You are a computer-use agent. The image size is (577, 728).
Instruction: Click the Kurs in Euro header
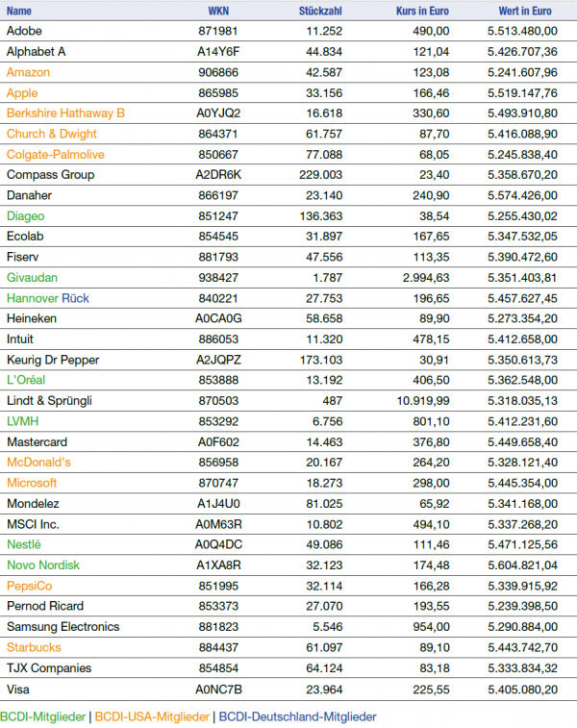(x=422, y=11)
